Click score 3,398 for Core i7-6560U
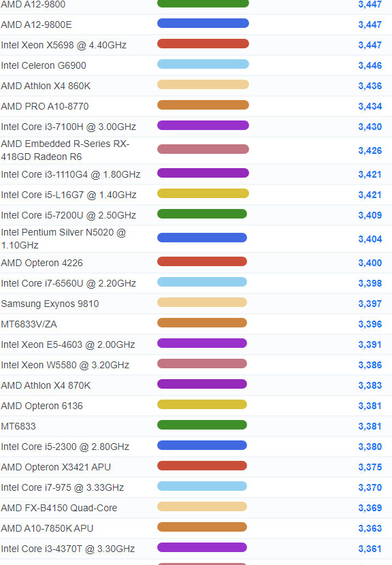This screenshot has height=565, width=392. pyautogui.click(x=370, y=284)
